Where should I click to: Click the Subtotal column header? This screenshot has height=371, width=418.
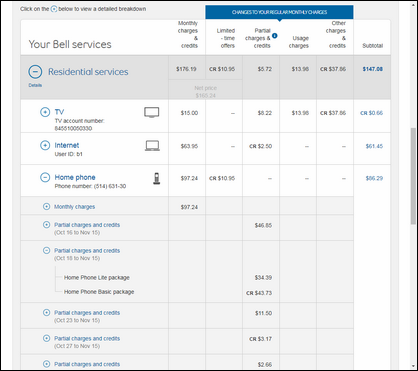coord(373,46)
